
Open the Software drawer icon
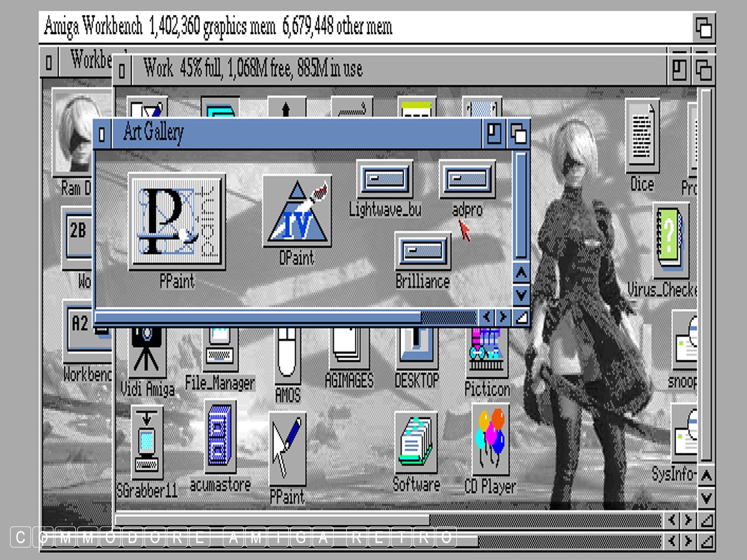(x=416, y=442)
